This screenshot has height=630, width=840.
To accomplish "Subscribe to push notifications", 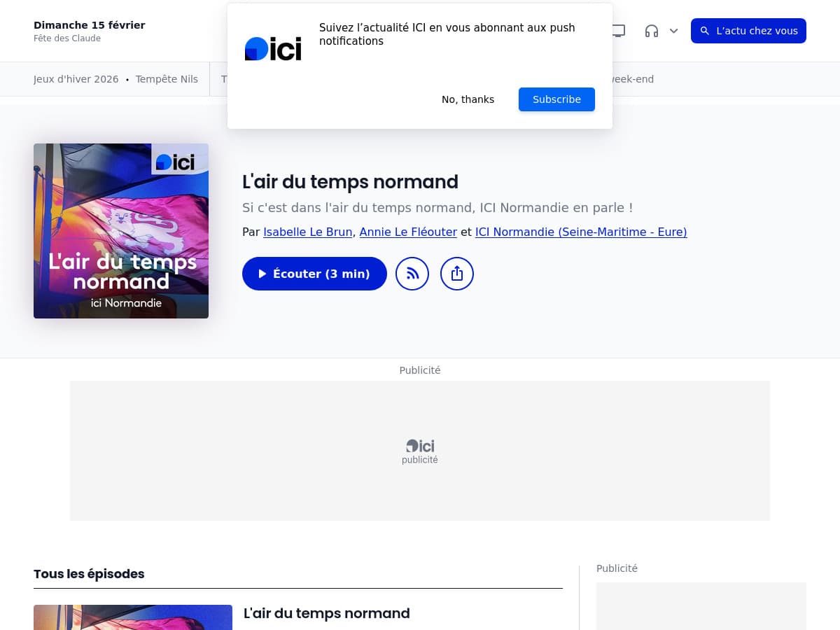I will coord(556,99).
